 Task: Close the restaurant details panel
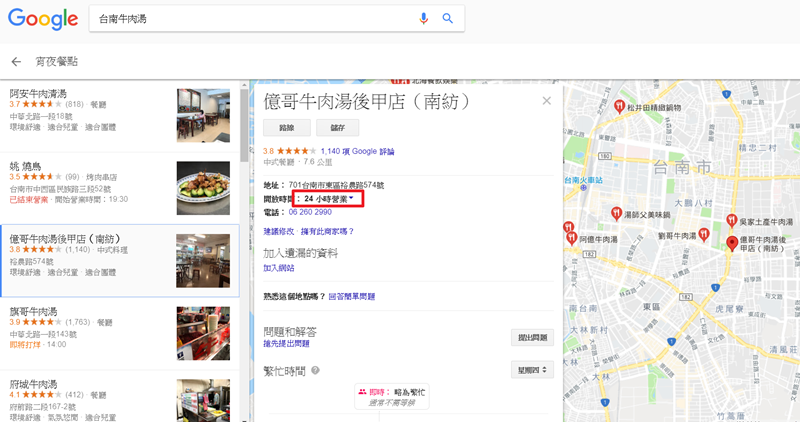coord(546,101)
